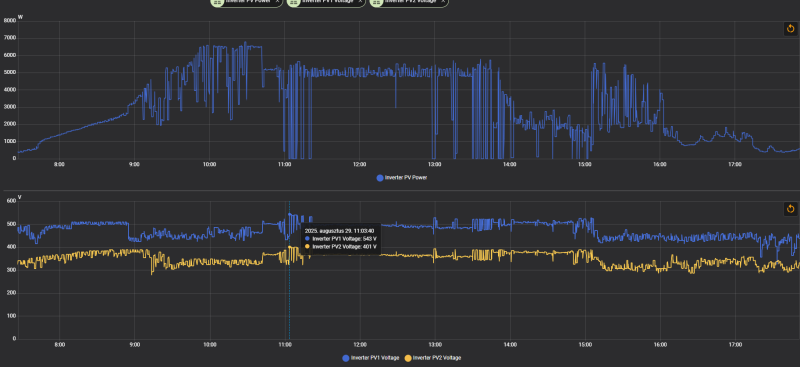800x367 pixels.
Task: Remove the Inverter PV1 Voltage entity chip
Action: [x=360, y=2]
